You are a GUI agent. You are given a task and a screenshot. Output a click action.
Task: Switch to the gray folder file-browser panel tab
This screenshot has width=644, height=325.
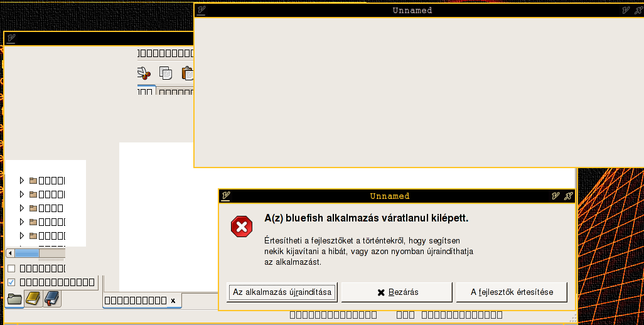(x=14, y=299)
